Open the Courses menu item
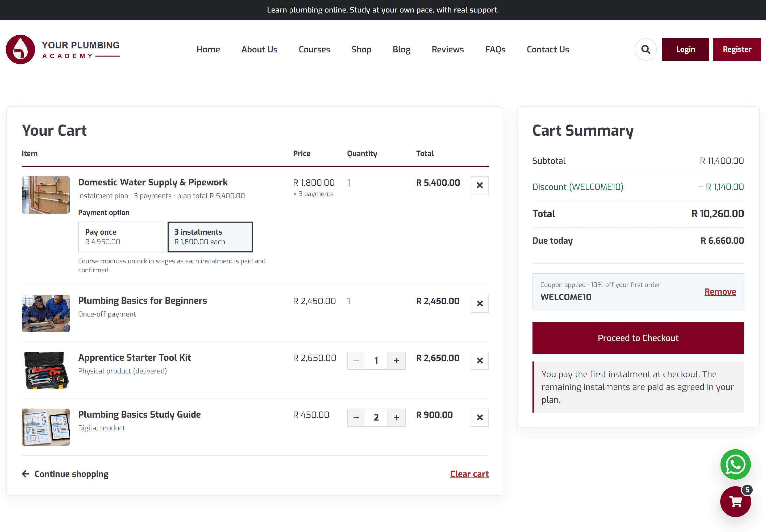The height and width of the screenshot is (532, 766). tap(314, 49)
